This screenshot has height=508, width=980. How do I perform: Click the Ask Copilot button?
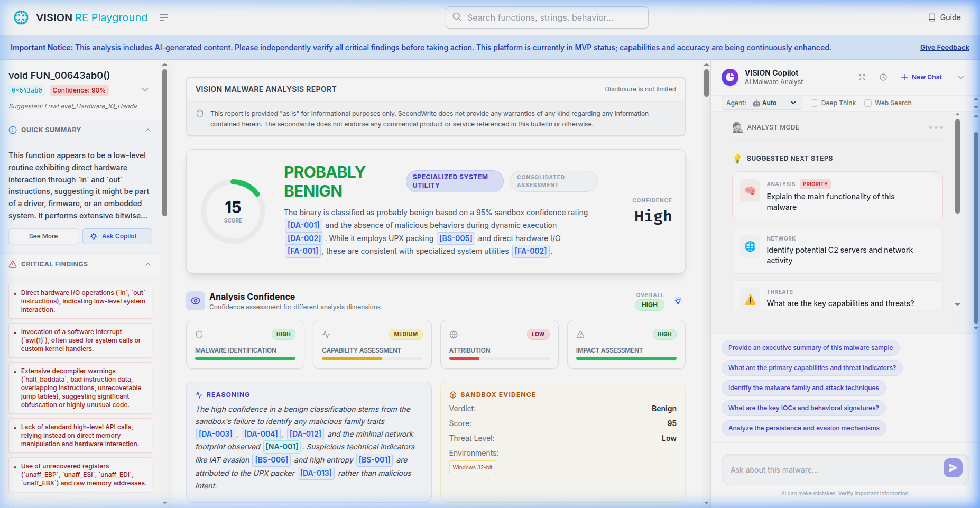pos(117,236)
